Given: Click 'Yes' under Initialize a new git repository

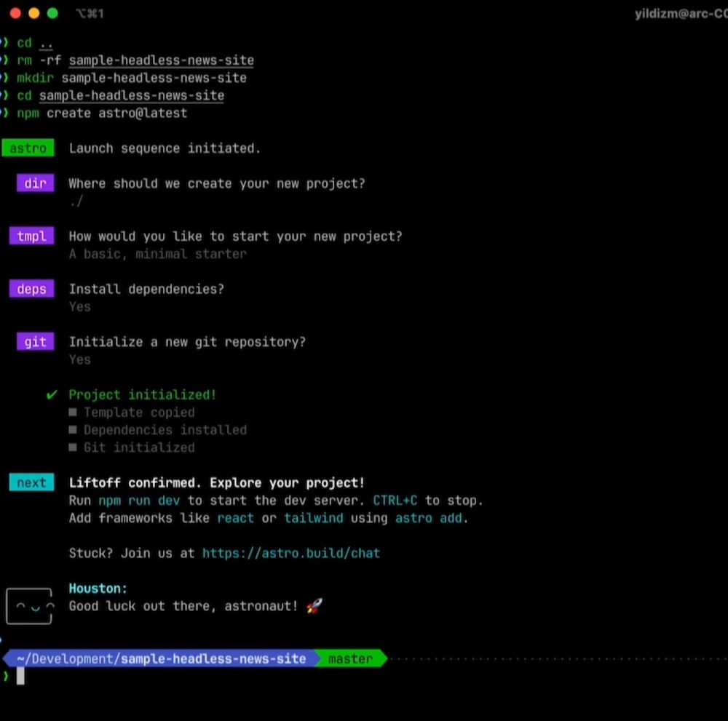Looking at the screenshot, I should [80, 359].
